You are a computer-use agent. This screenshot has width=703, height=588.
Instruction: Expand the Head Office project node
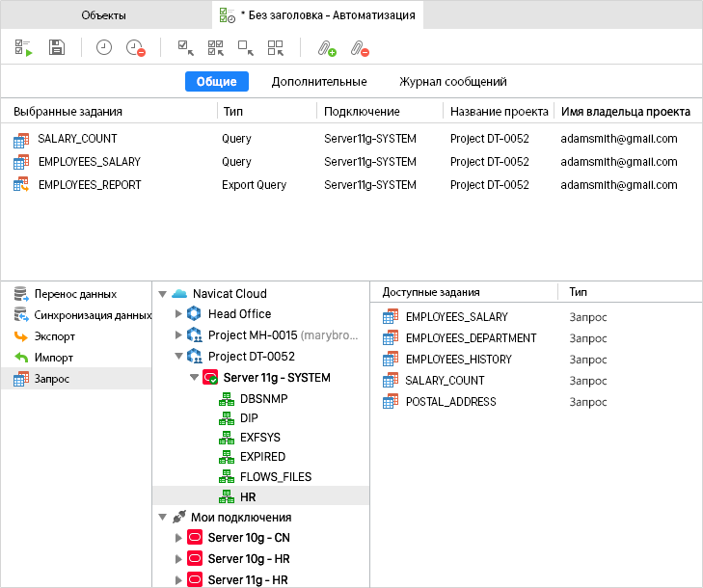[177, 314]
